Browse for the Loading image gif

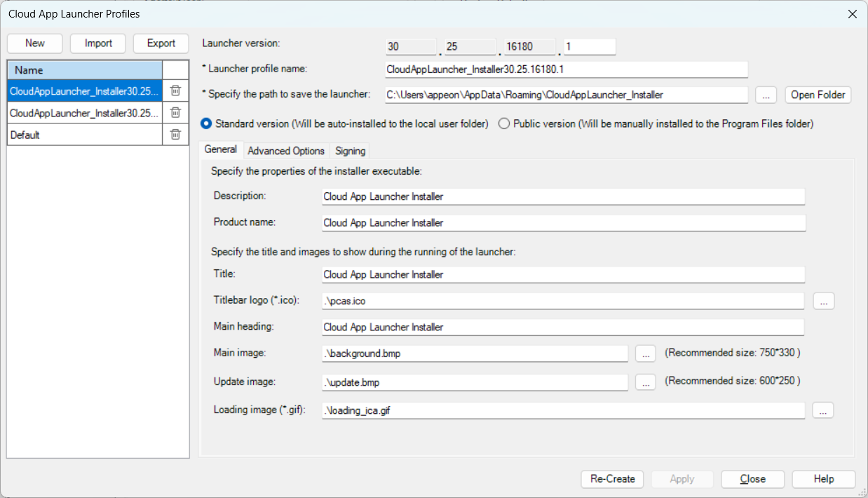(x=822, y=411)
